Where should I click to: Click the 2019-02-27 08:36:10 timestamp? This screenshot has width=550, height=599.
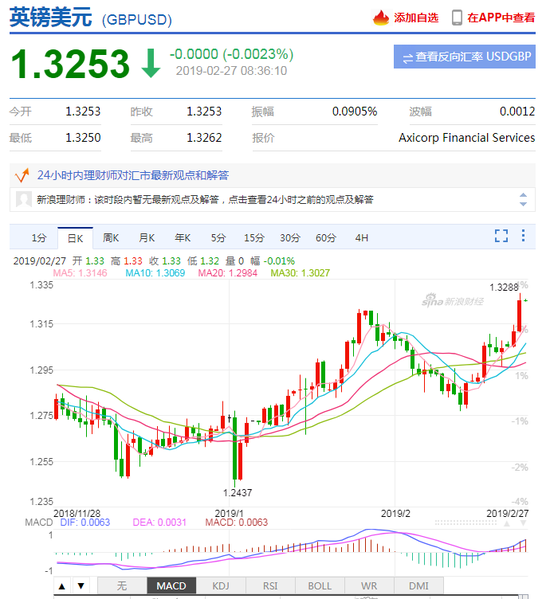231,71
